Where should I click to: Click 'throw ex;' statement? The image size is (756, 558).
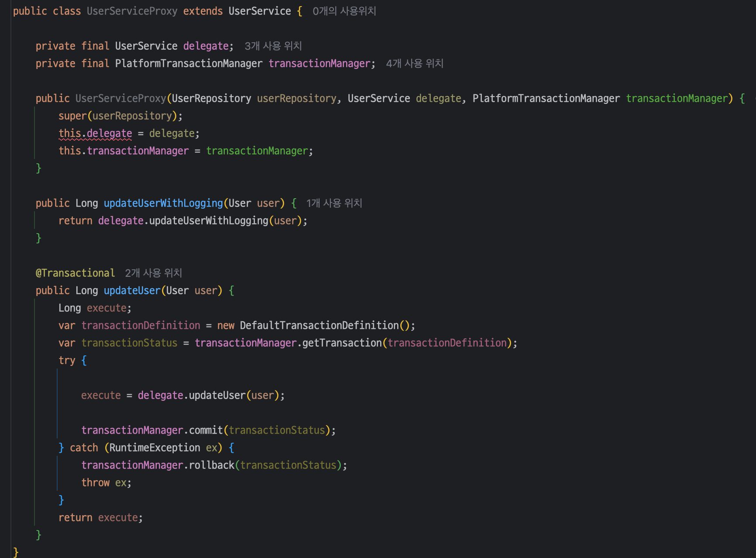click(x=106, y=482)
